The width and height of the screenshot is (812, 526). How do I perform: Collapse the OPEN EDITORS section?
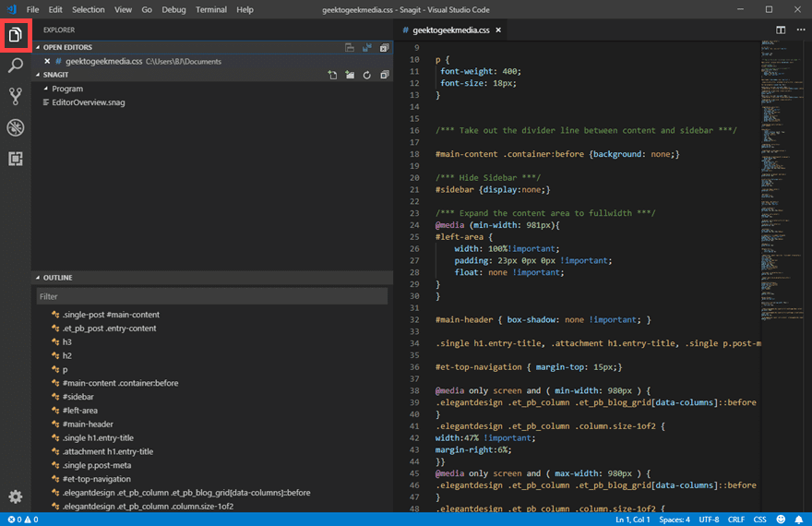point(38,47)
